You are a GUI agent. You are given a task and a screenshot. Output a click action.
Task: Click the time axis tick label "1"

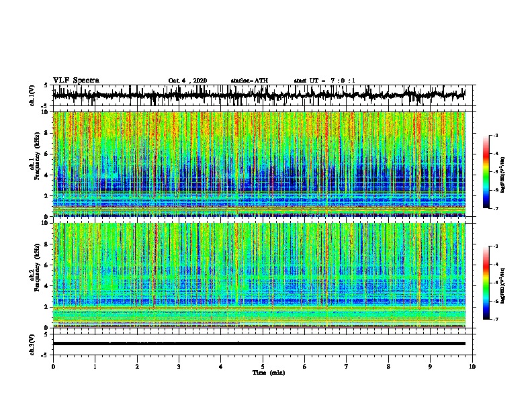[x=95, y=367]
